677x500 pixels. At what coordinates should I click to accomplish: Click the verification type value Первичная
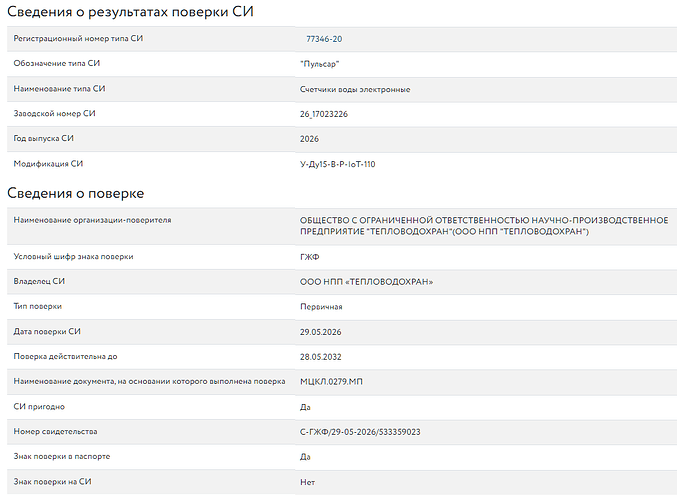pyautogui.click(x=321, y=307)
